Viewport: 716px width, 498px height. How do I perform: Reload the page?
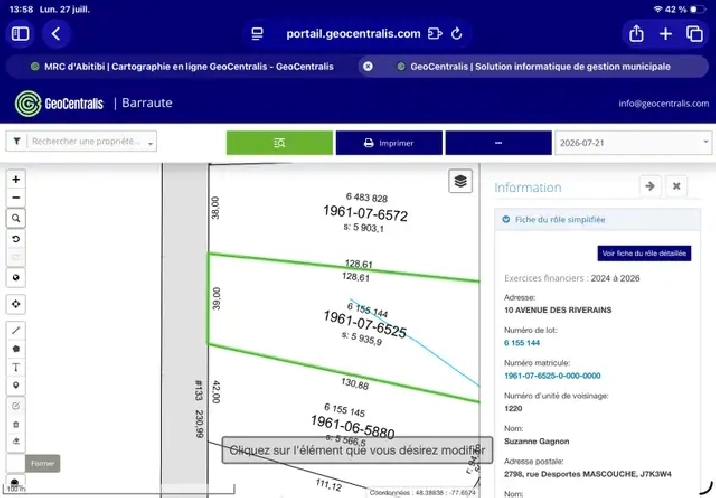456,34
